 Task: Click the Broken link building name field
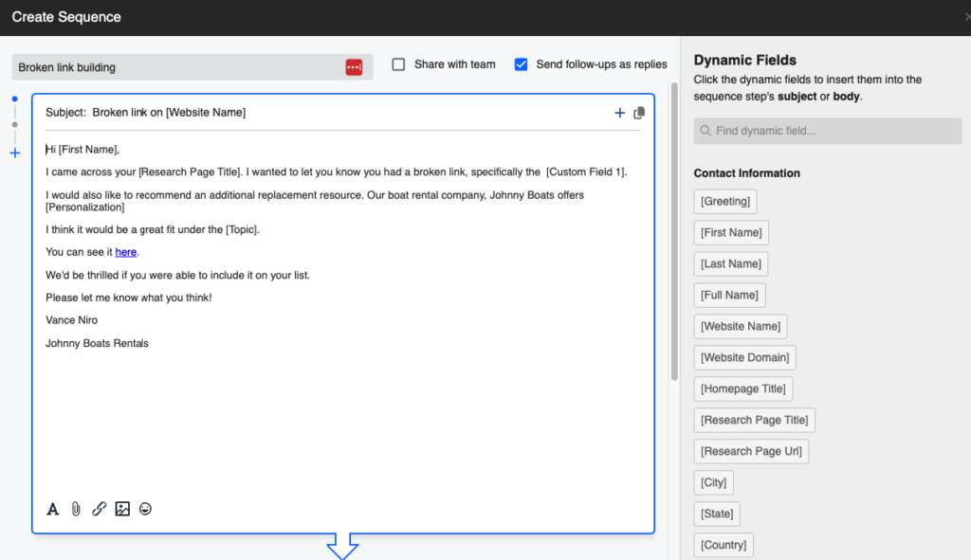pos(171,66)
